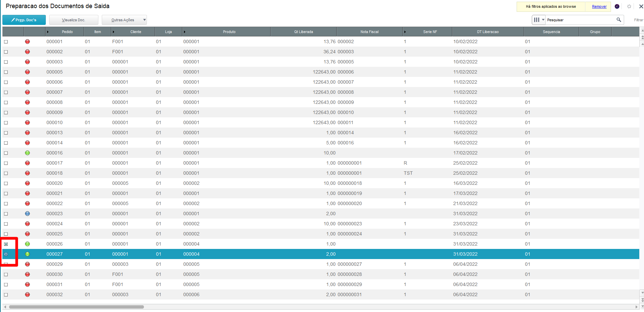The width and height of the screenshot is (644, 312).
Task: Click red status dot of pedido 000014
Action: click(27, 143)
